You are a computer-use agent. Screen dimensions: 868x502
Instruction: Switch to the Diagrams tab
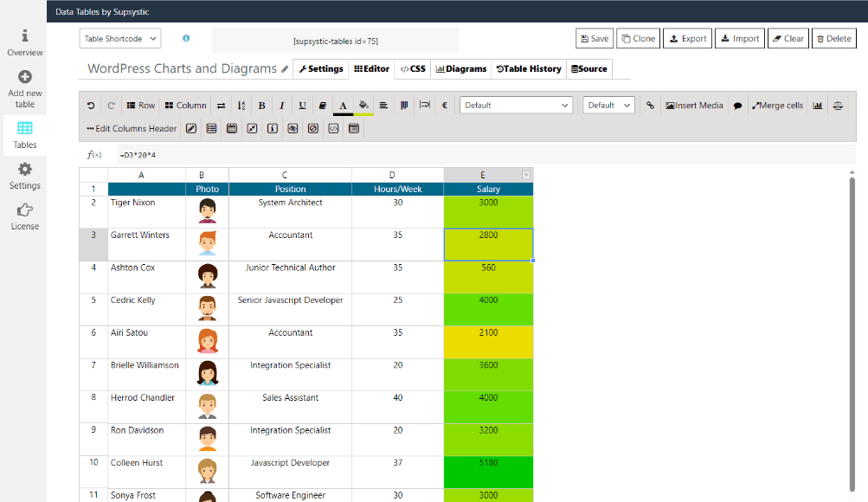[461, 69]
